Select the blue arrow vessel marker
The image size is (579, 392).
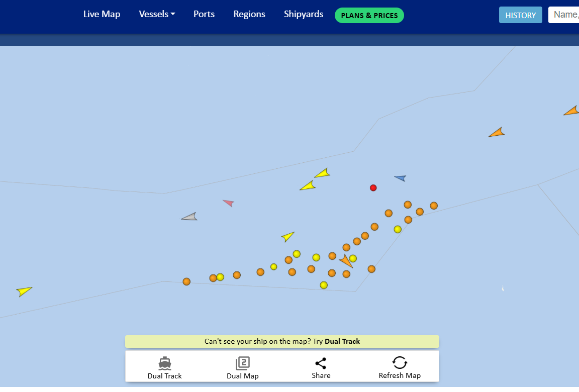click(401, 178)
